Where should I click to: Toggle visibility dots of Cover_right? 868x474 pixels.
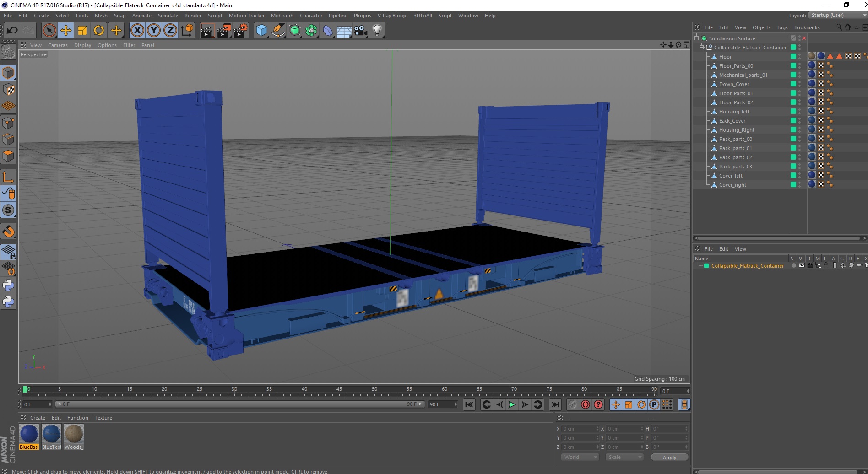tap(800, 185)
